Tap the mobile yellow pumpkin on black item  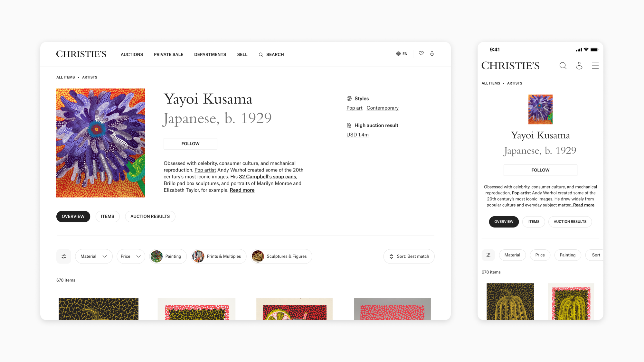(510, 302)
